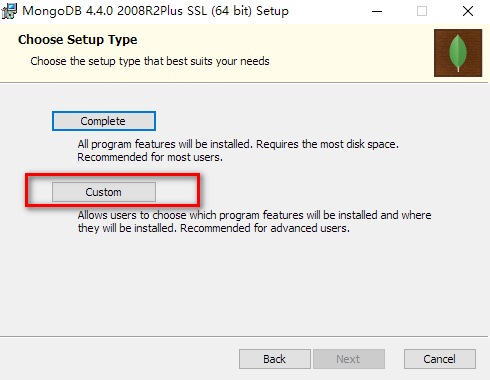
Task: Go Back to the previous step
Action: coord(275,359)
